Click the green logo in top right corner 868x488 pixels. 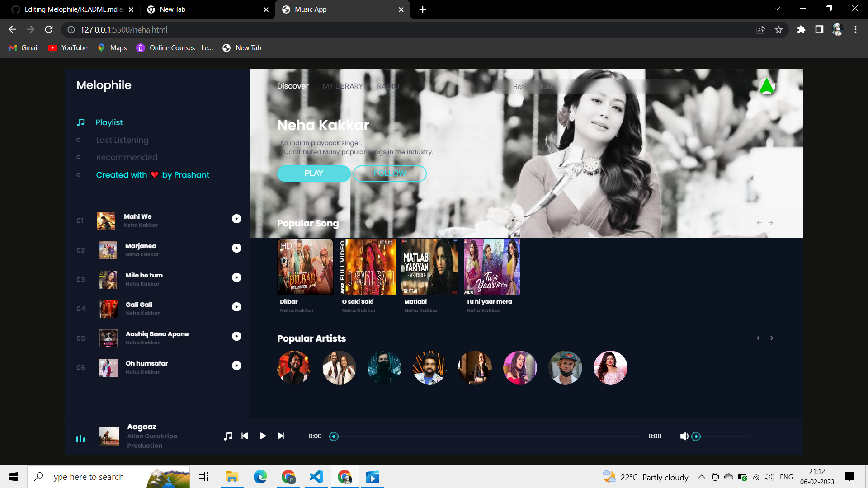(767, 86)
